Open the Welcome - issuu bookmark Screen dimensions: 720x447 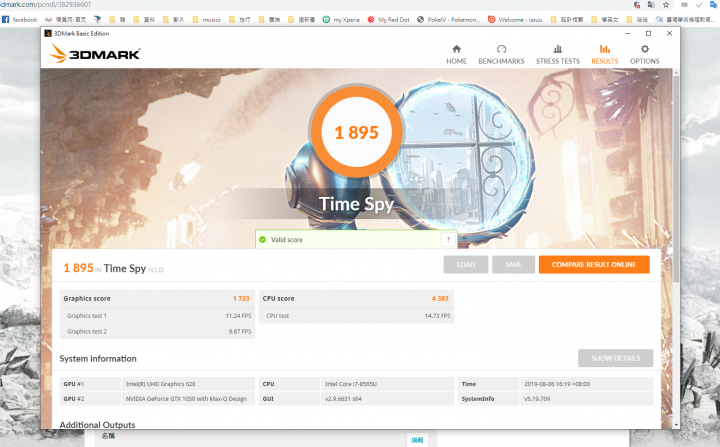(x=515, y=20)
